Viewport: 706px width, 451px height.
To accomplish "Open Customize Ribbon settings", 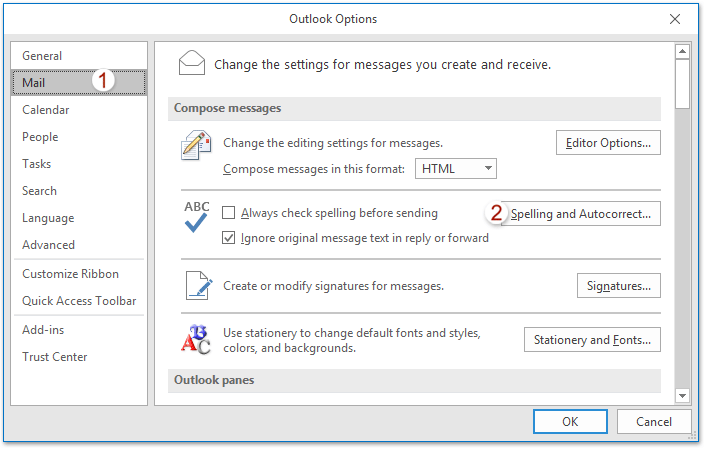I will [x=70, y=274].
